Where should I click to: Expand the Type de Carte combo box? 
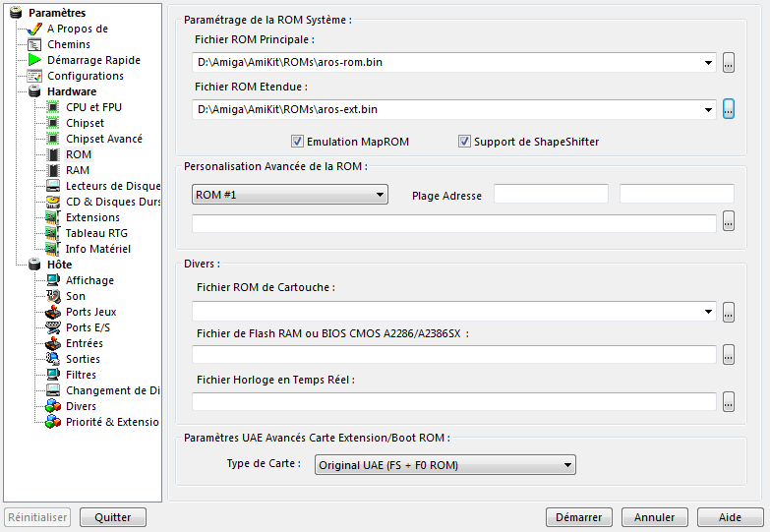pyautogui.click(x=444, y=465)
